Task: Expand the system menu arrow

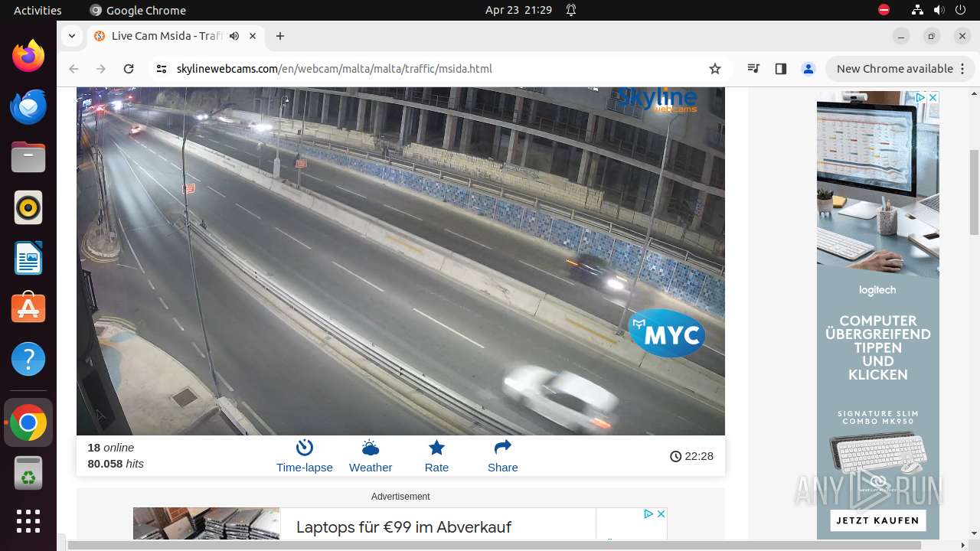Action: [x=960, y=10]
